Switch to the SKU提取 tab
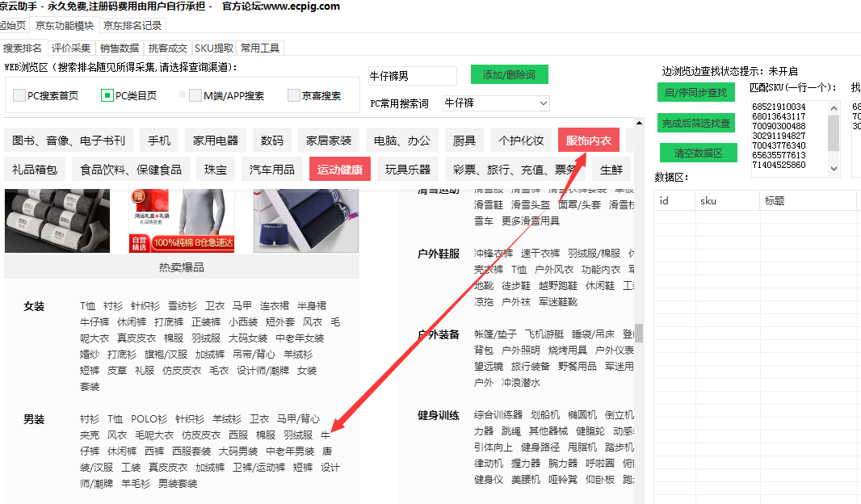 point(214,48)
